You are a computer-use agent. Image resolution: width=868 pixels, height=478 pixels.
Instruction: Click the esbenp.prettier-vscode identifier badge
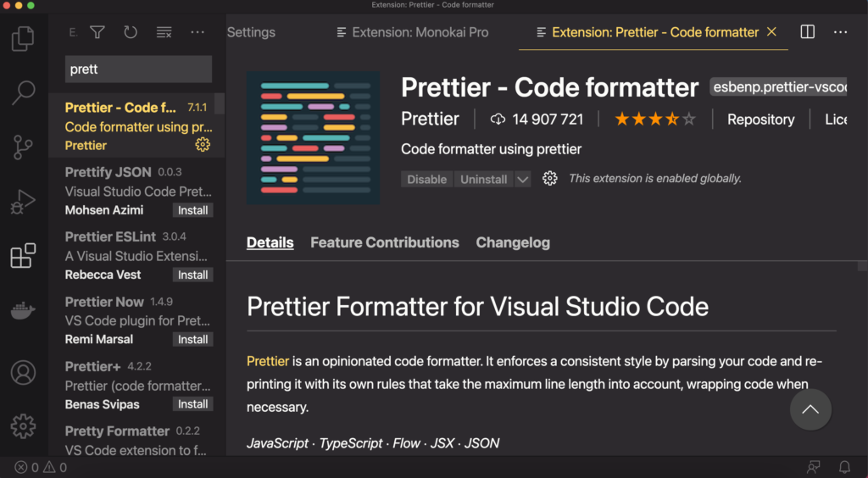pyautogui.click(x=778, y=87)
